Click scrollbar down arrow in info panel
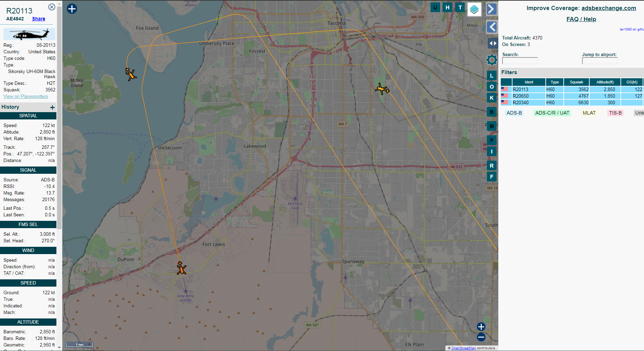 point(59,347)
